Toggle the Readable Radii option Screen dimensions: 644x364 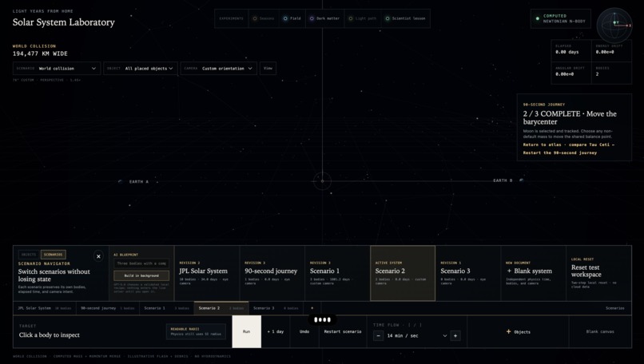196,331
